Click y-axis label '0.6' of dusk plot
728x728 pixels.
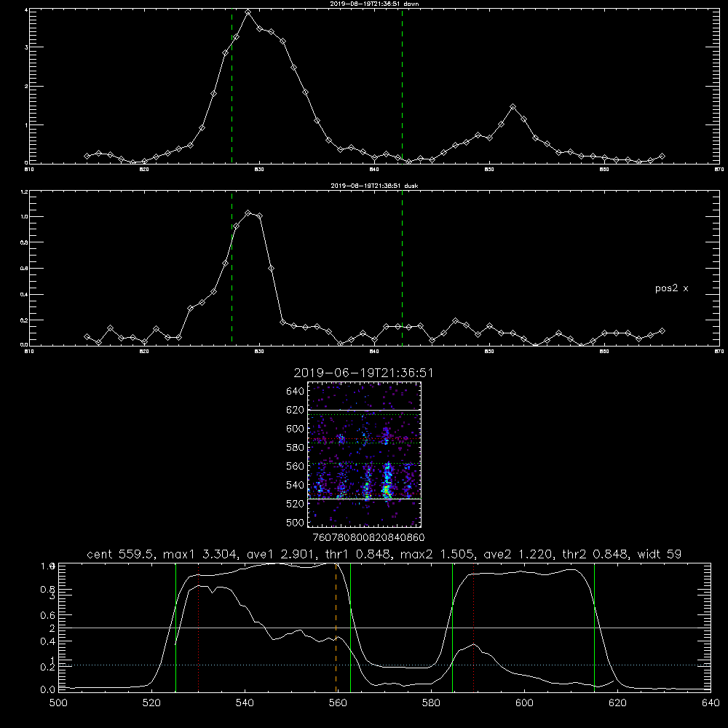(x=25, y=269)
